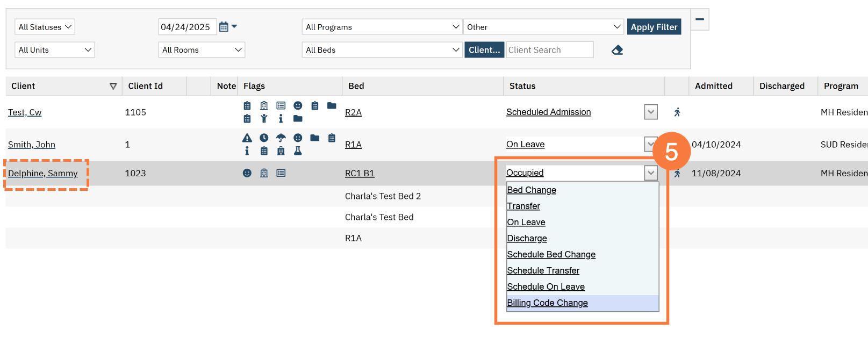Screen dimensions: 868x337
Task: Click the smiley face flag for Delphine, Sammy
Action: click(247, 173)
